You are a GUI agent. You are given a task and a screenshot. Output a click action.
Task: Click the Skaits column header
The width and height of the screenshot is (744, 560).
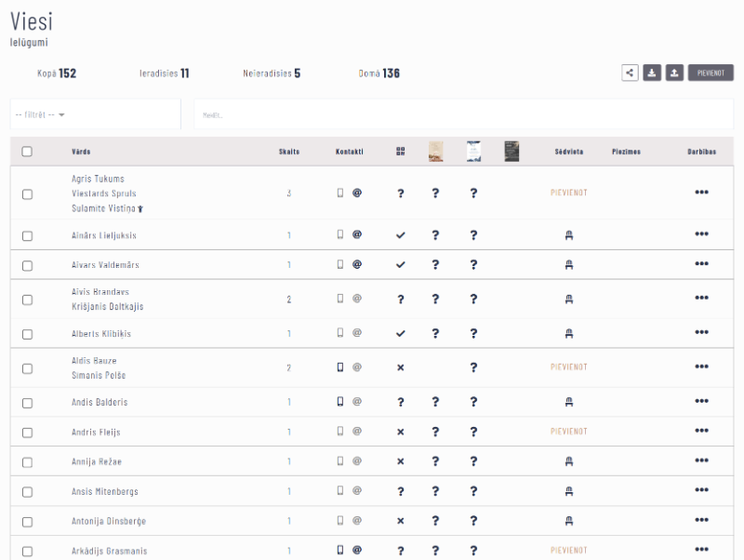(288, 152)
